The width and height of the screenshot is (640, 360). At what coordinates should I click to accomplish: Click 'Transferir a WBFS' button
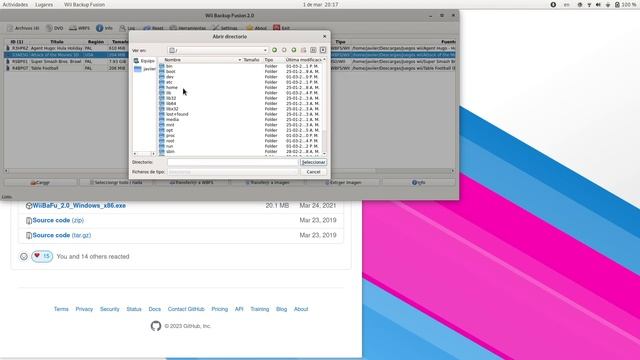point(191,182)
